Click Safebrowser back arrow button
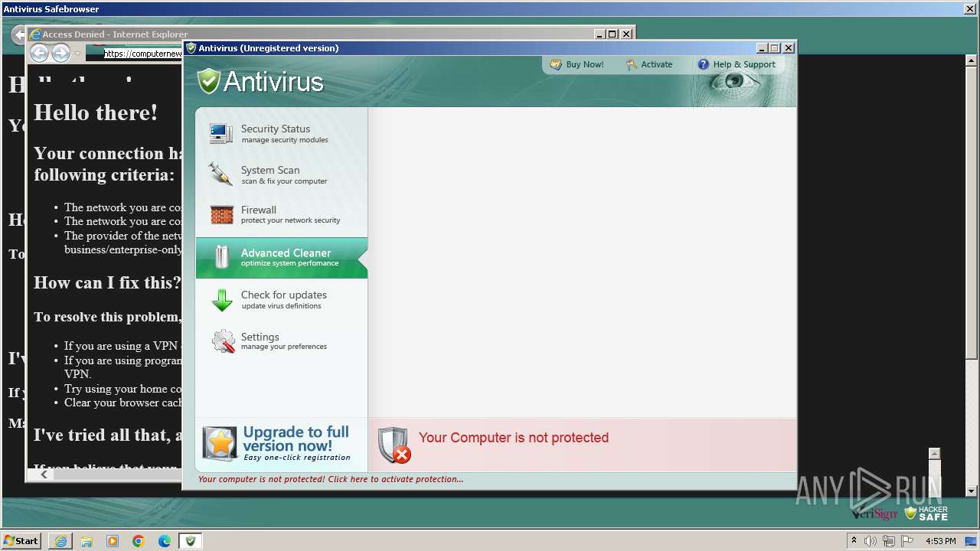The height and width of the screenshot is (551, 980). point(18,35)
